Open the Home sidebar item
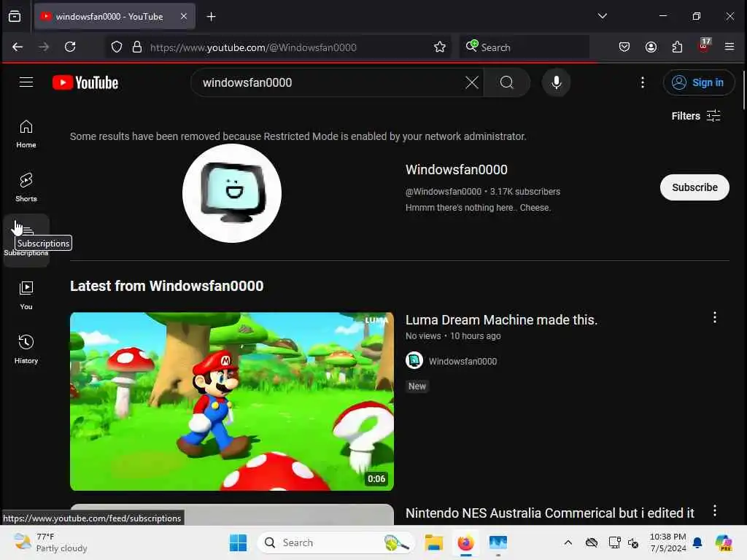This screenshot has width=747, height=560. click(26, 134)
